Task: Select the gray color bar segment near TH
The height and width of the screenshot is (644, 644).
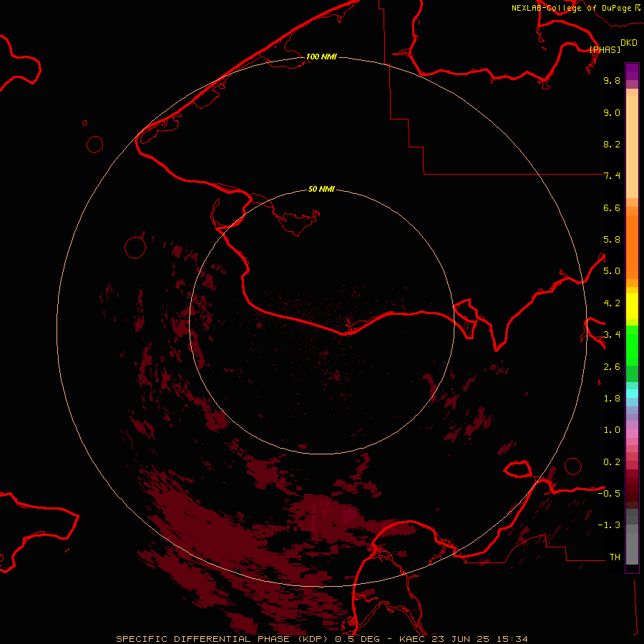Action: [x=632, y=550]
